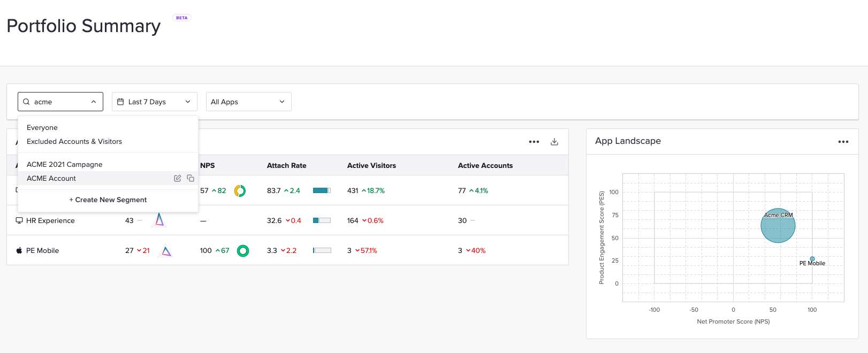The width and height of the screenshot is (868, 353).
Task: Click the 4.1% accounts change value
Action: (x=482, y=190)
